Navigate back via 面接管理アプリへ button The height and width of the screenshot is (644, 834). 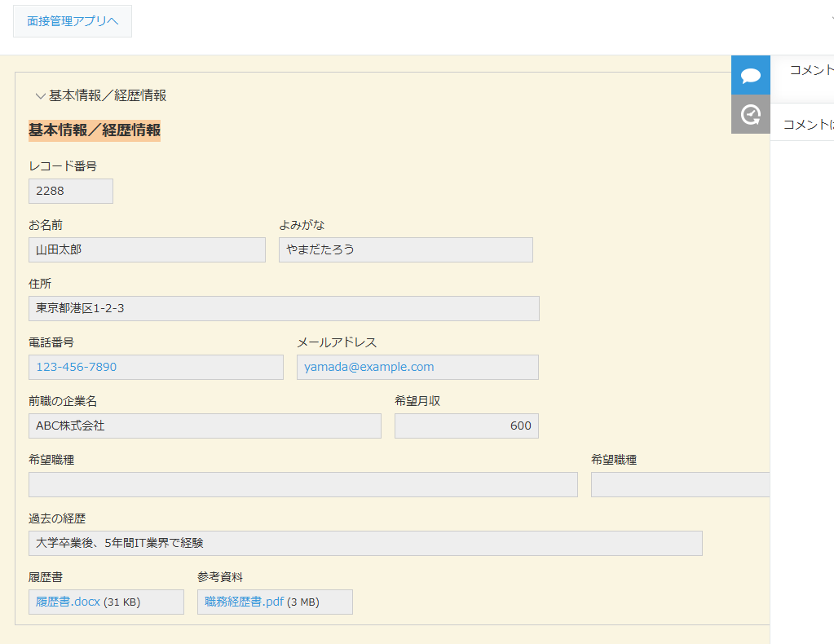[x=72, y=21]
